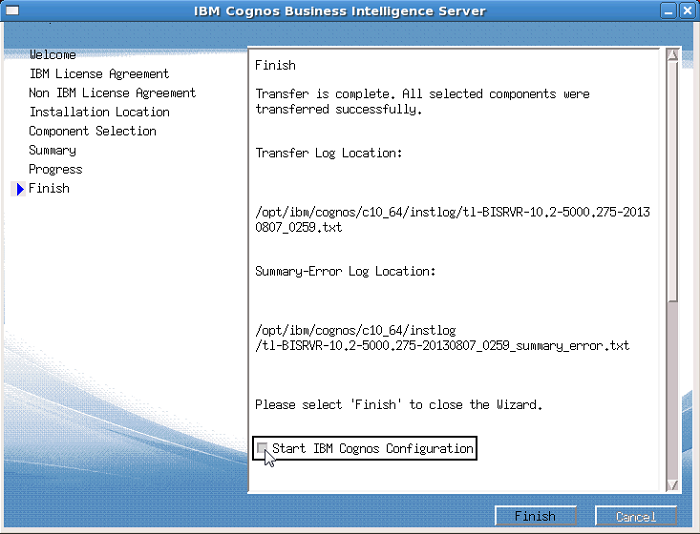Minimize the Cognos installer window
Screen dimensions: 700x534
[668, 11]
